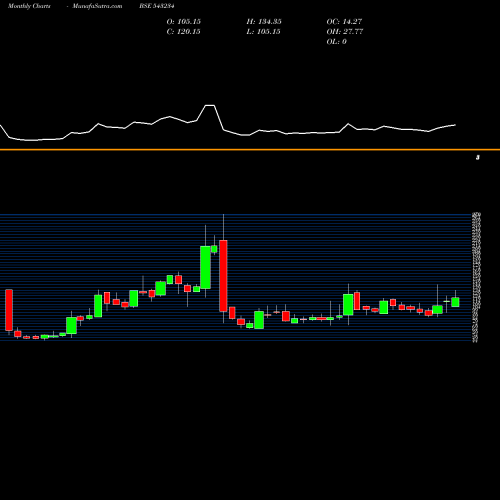Click the 'OL: 0' value
The width and height of the screenshot is (500, 500).
337,42
